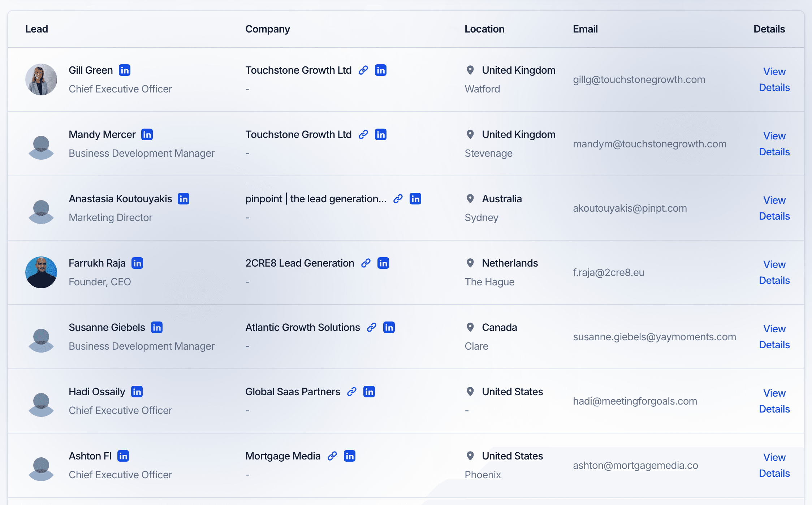This screenshot has width=812, height=505.
Task: Open website link icon for 2CRE8 Lead Generation
Action: [366, 263]
